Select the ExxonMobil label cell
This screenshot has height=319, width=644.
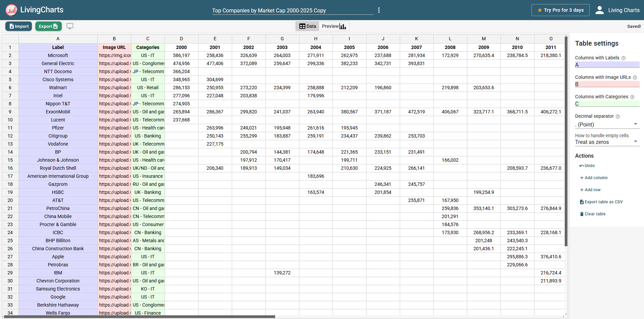click(58, 112)
